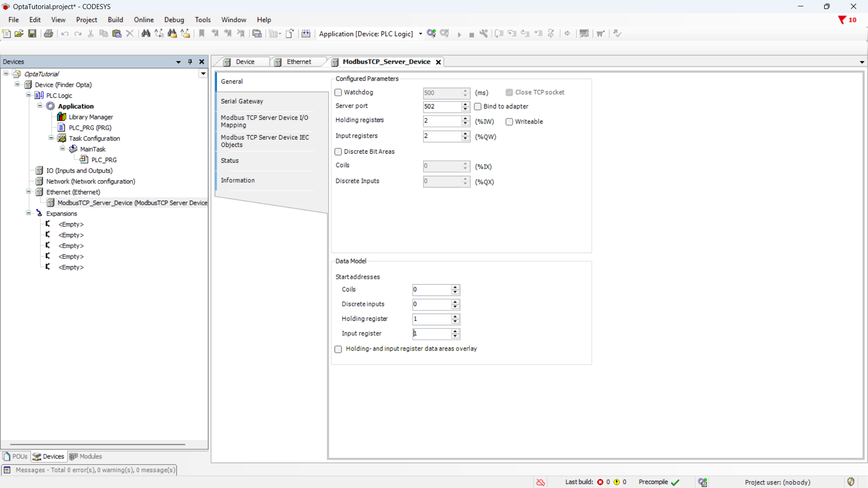
Task: Check the Writeable option for holding registers
Action: pyautogui.click(x=509, y=122)
